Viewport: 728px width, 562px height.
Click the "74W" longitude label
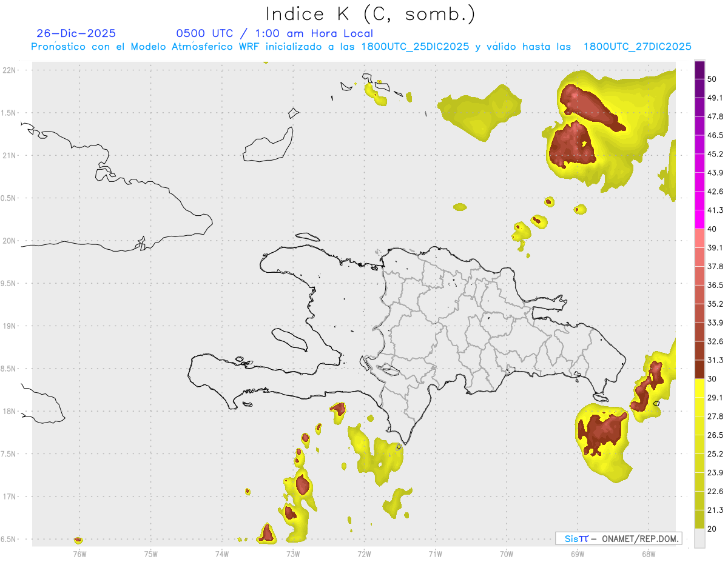[x=221, y=553]
